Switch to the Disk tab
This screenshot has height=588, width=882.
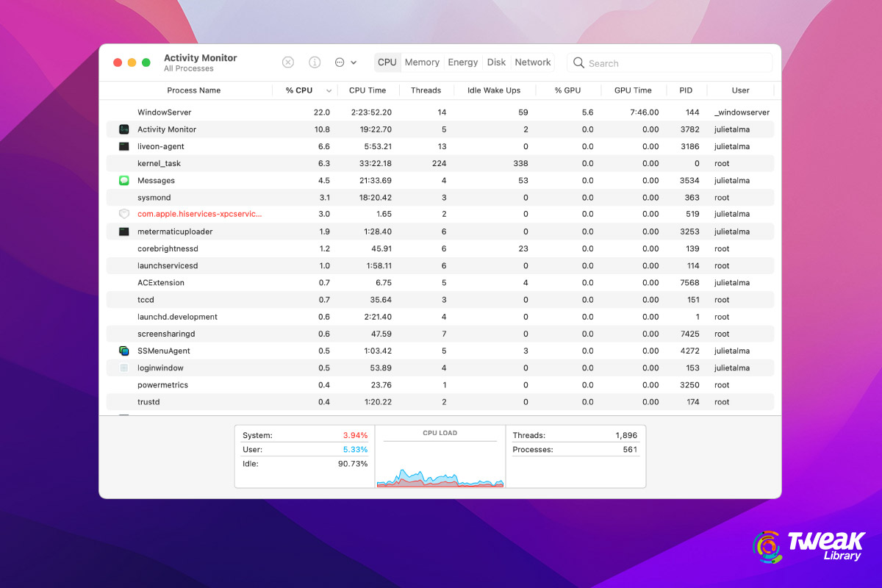(496, 62)
